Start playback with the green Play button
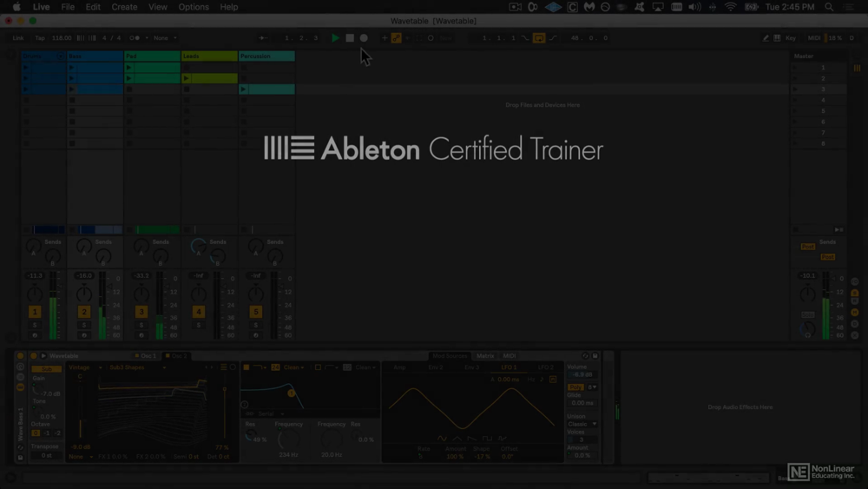Viewport: 868px width, 489px height. [x=335, y=38]
